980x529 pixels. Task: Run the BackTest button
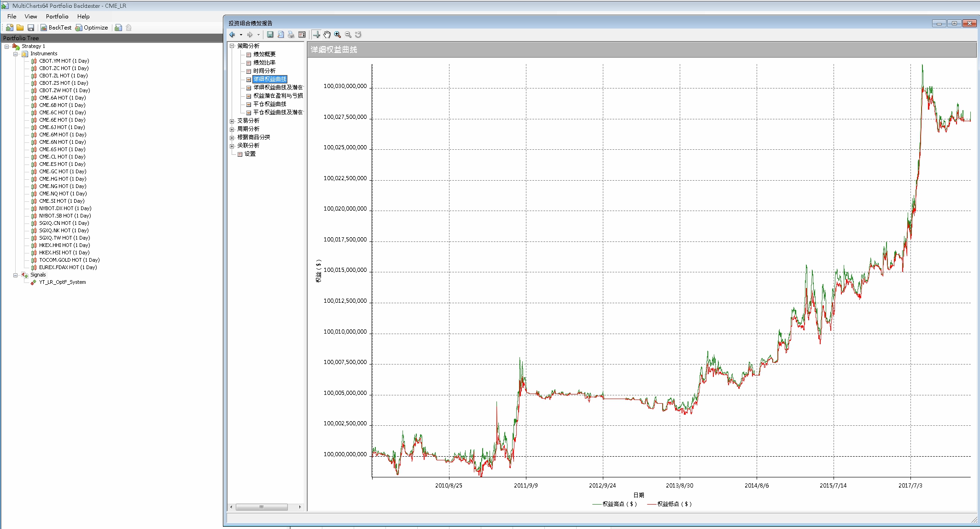(56, 28)
